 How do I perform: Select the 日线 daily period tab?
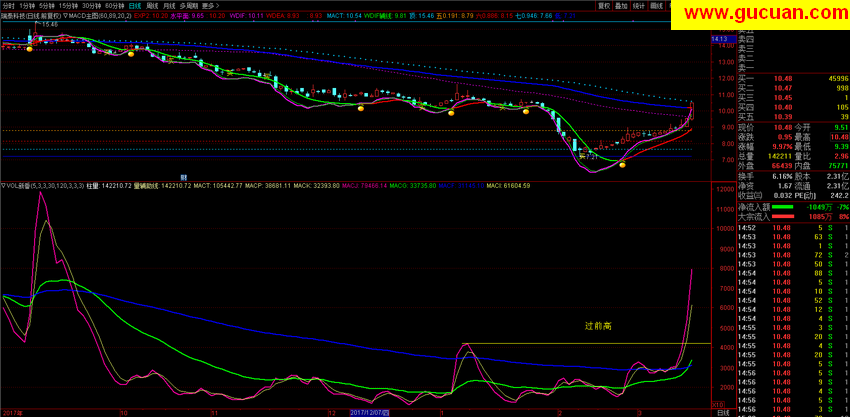134,5
